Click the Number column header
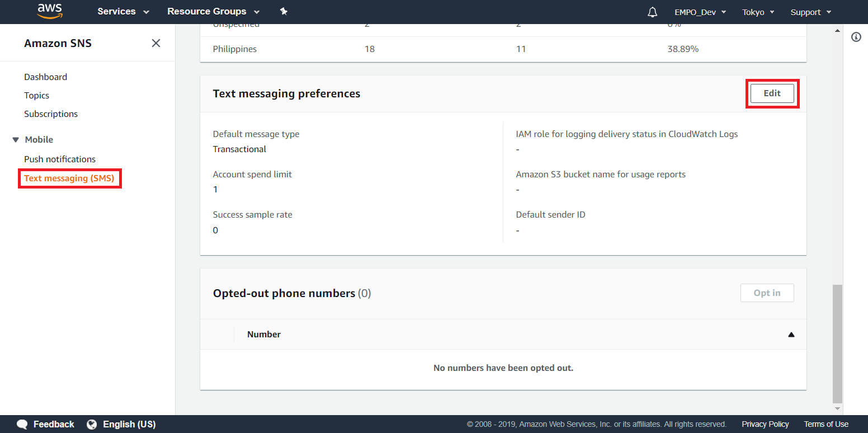868x433 pixels. (x=264, y=335)
